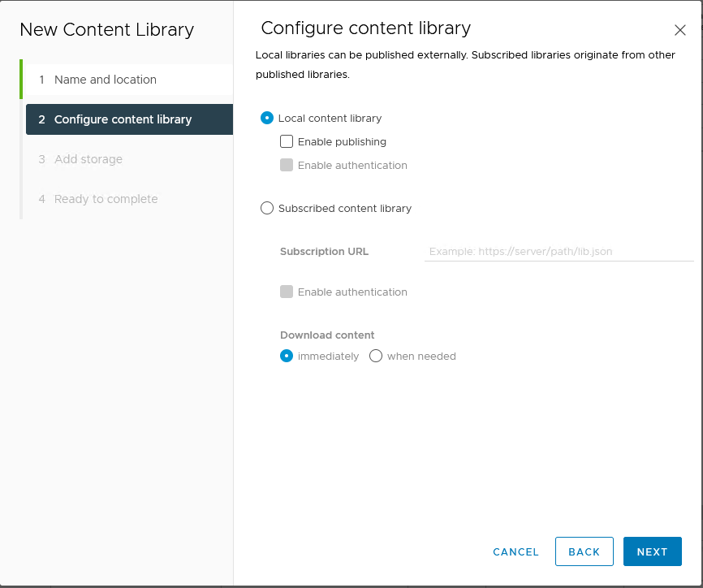Select download content immediately option

click(287, 356)
